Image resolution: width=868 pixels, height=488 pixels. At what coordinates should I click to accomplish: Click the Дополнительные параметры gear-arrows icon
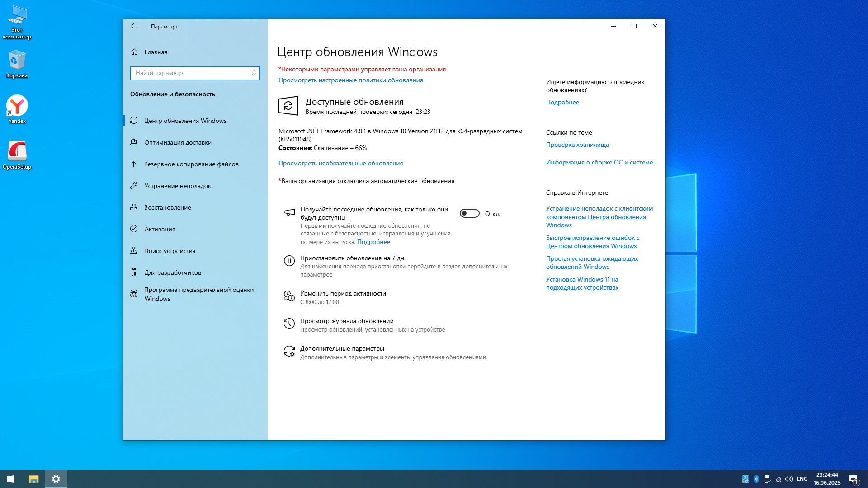(289, 351)
